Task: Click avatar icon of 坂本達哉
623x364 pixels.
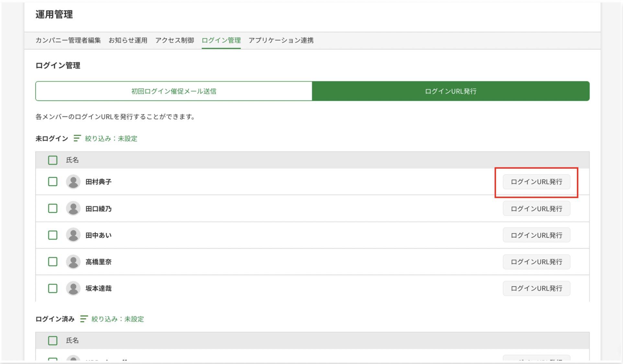Action: point(73,288)
